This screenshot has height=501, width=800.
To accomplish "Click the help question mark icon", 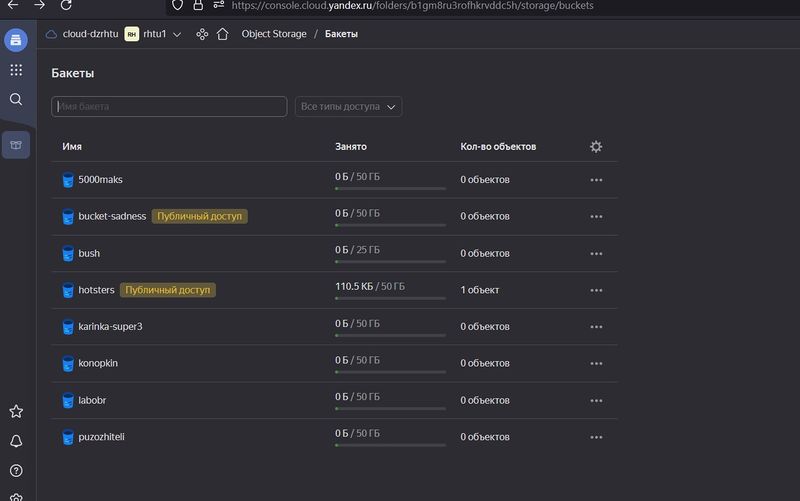I will pos(16,471).
